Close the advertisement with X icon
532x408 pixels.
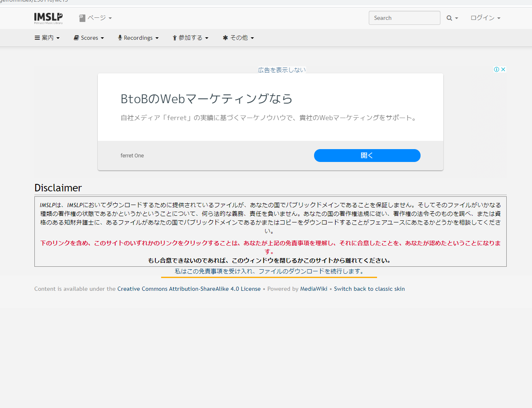click(503, 70)
